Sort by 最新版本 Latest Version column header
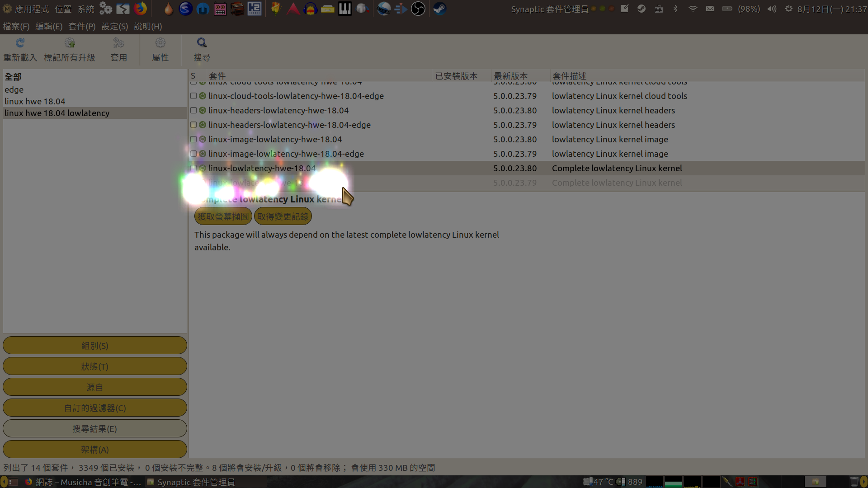The image size is (868, 488). tap(511, 76)
